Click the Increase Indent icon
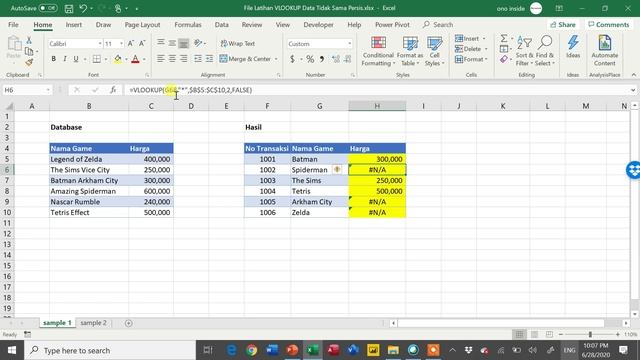Screen dimensions: 640x360 [x=209, y=59]
